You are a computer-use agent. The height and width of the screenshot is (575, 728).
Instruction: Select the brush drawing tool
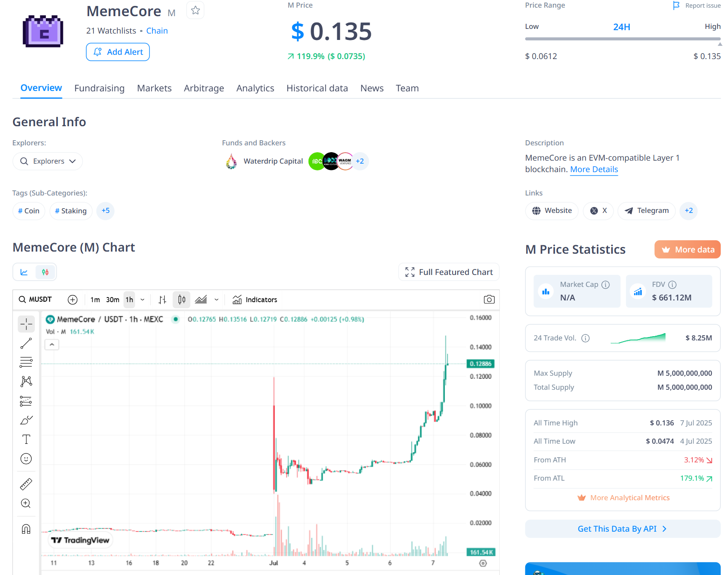coord(26,420)
